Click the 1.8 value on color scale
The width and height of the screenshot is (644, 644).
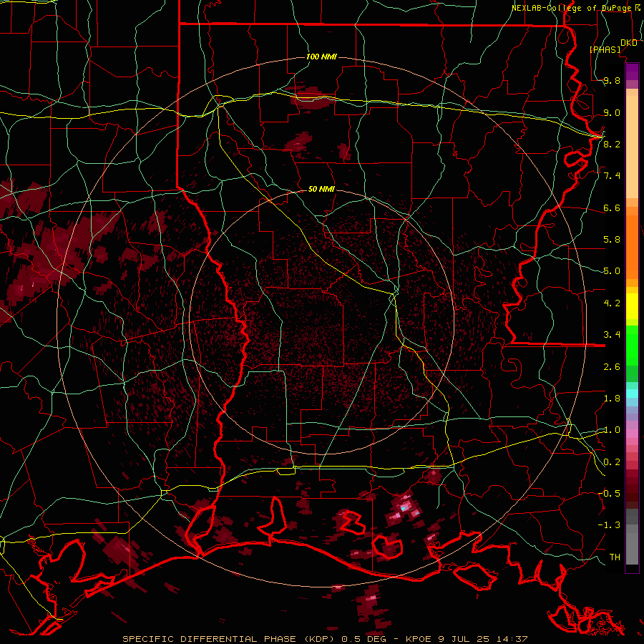pos(612,399)
